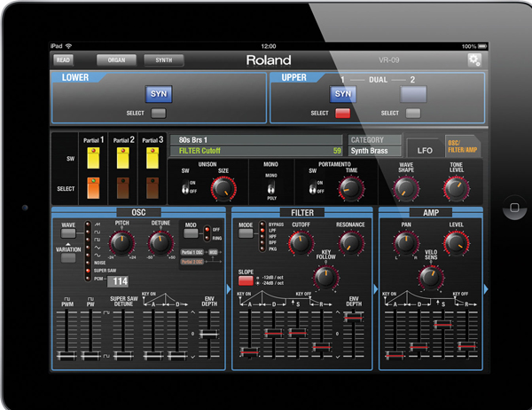Click the Tone Level knob

coord(455,187)
